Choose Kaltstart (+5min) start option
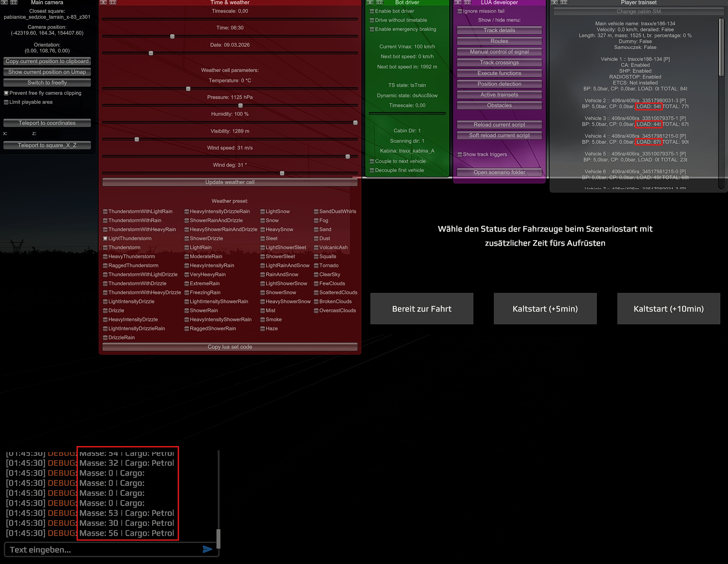Image resolution: width=728 pixels, height=564 pixels. pyautogui.click(x=545, y=309)
